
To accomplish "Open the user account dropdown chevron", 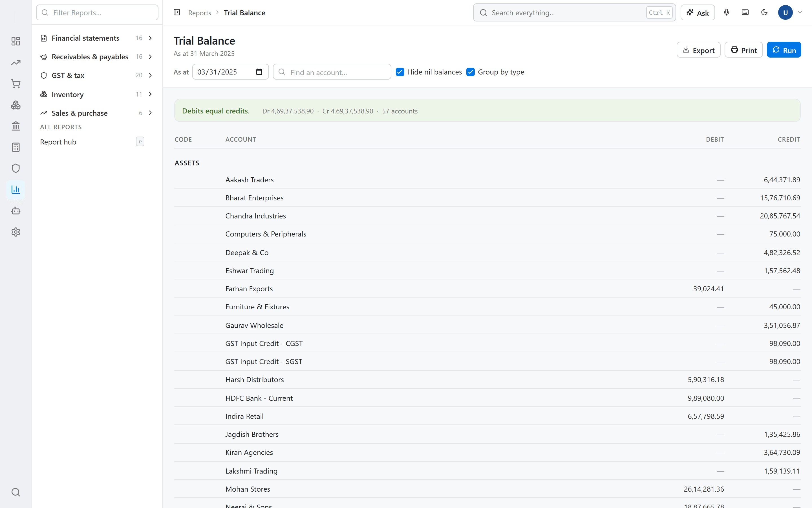I will tap(800, 12).
